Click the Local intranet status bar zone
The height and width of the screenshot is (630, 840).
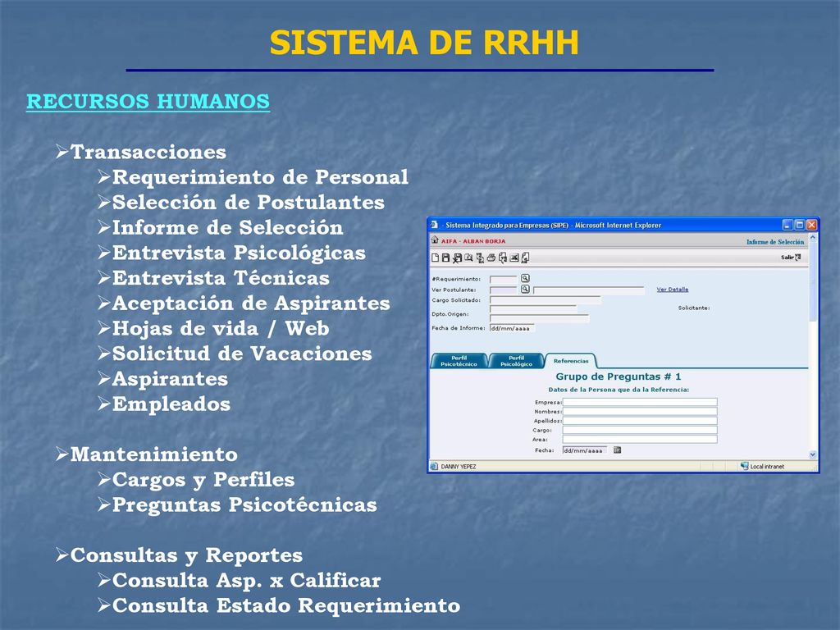click(762, 466)
